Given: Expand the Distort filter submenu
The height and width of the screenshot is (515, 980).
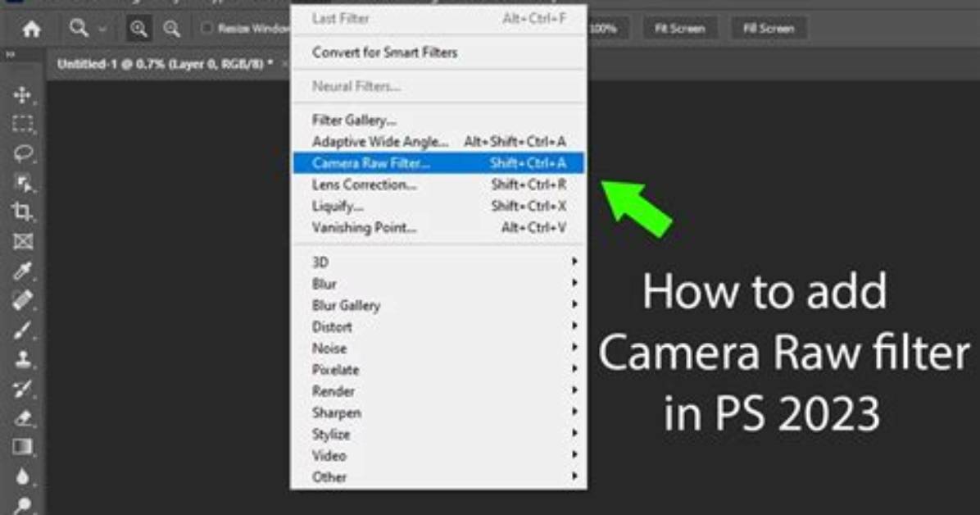Looking at the screenshot, I should click(438, 326).
